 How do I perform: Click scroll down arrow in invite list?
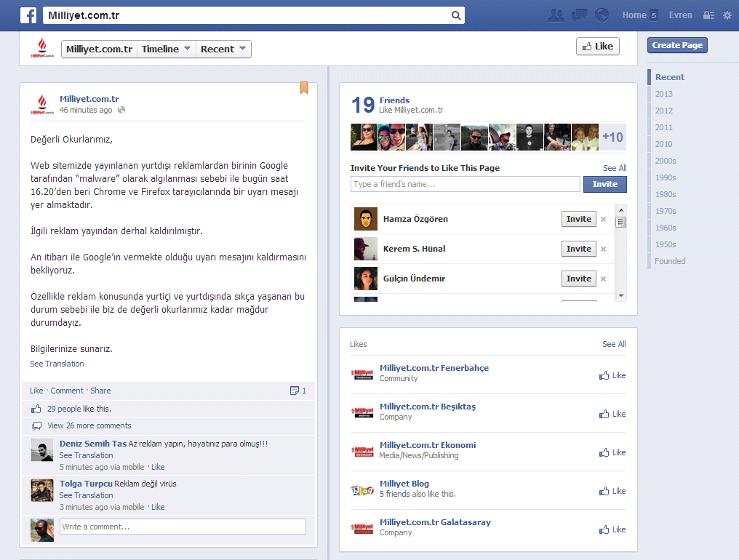[x=621, y=295]
